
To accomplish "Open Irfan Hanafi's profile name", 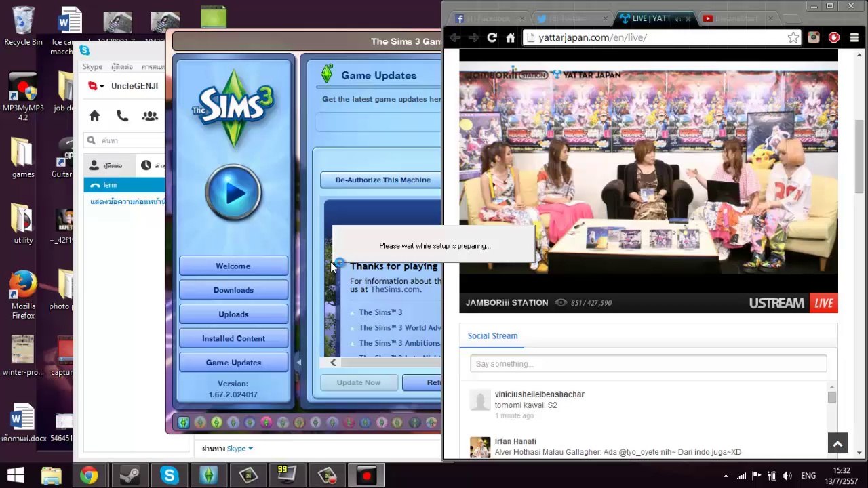I will pos(515,441).
